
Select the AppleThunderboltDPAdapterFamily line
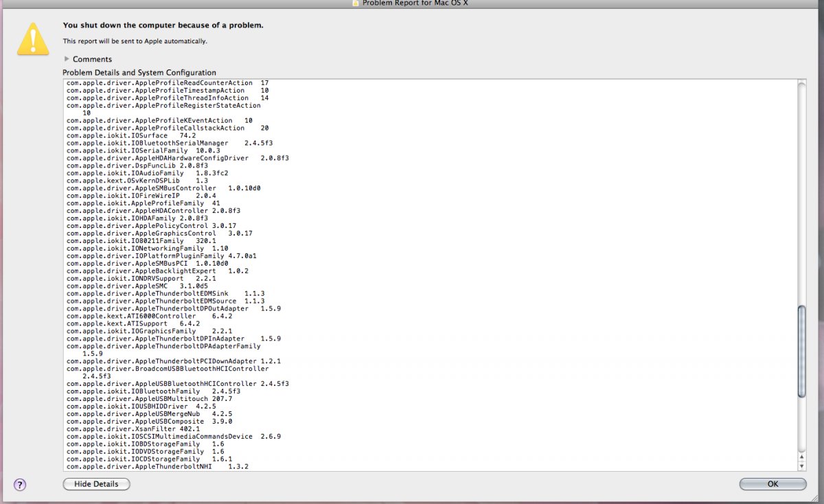click(x=163, y=347)
